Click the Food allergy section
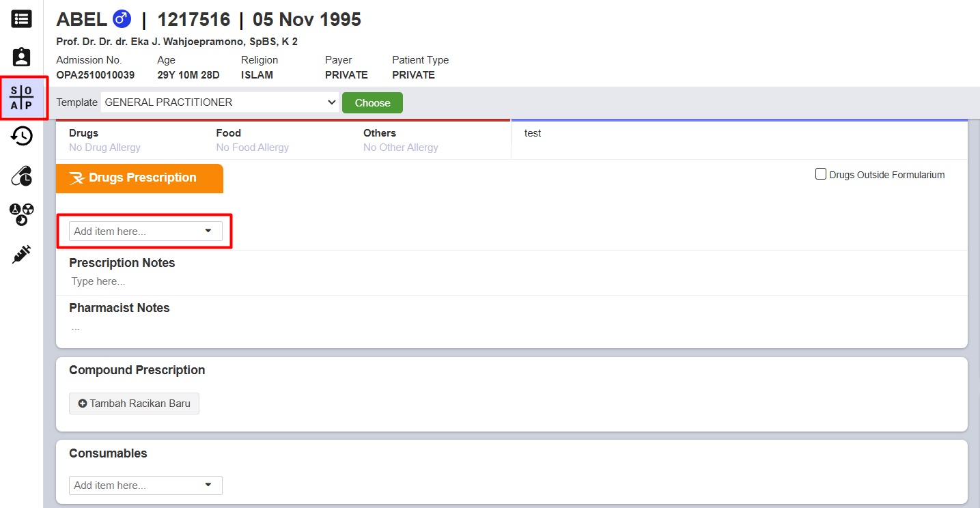The image size is (980, 508). click(x=252, y=140)
